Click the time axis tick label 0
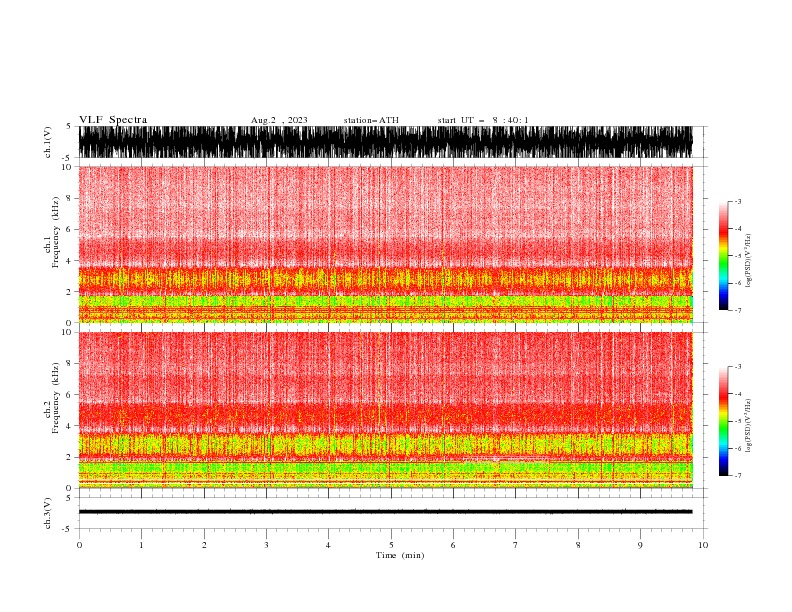 point(79,545)
